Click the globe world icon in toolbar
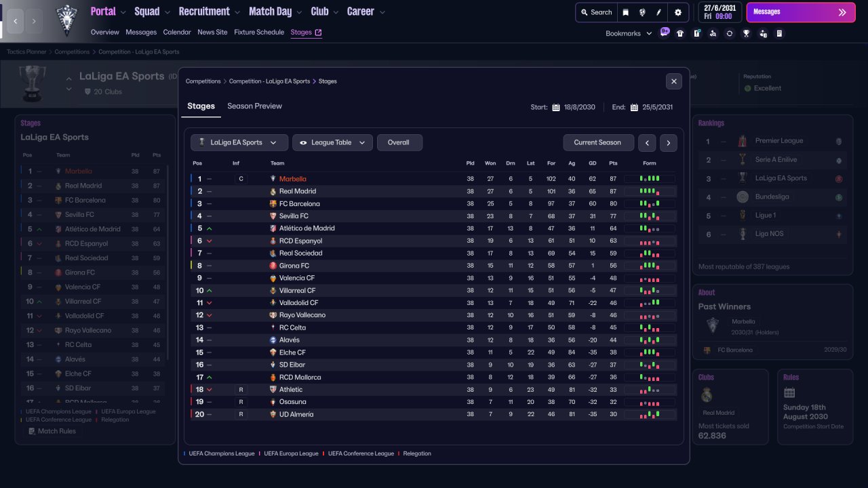Image resolution: width=868 pixels, height=488 pixels. pos(642,12)
